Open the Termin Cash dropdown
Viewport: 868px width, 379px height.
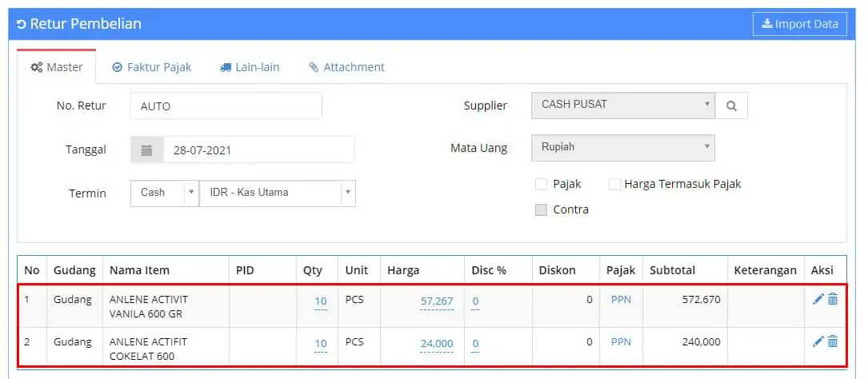(x=163, y=193)
